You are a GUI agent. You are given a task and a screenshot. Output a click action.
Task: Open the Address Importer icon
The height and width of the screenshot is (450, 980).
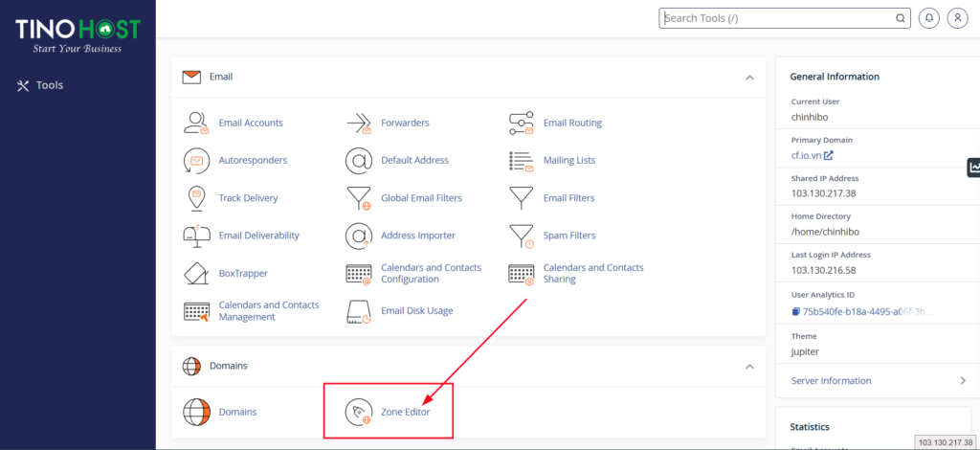pyautogui.click(x=359, y=236)
